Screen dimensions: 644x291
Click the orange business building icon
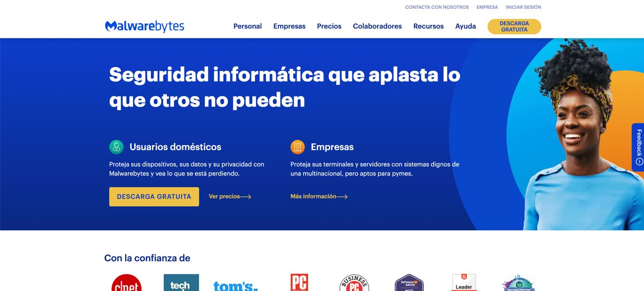pyautogui.click(x=297, y=147)
